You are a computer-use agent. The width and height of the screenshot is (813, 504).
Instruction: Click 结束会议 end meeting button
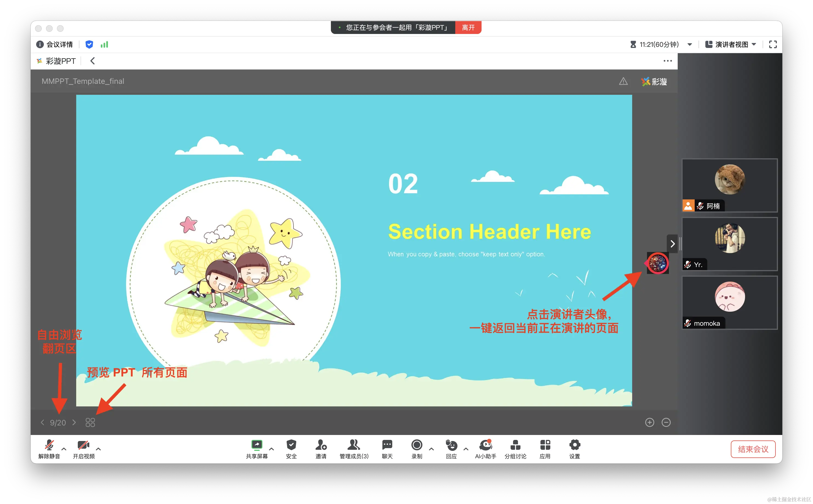point(753,449)
